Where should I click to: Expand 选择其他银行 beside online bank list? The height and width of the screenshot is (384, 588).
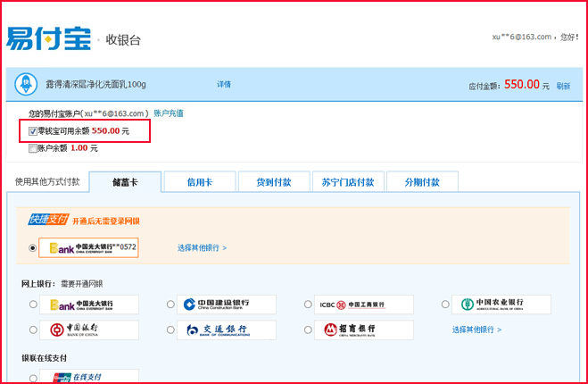(476, 330)
